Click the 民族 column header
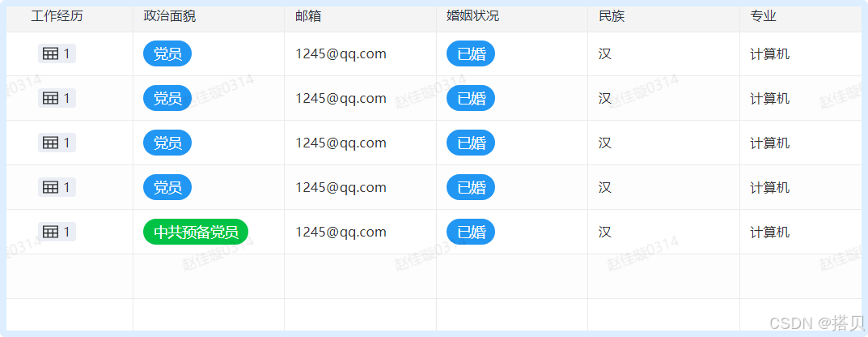The height and width of the screenshot is (337, 868). coord(612,16)
